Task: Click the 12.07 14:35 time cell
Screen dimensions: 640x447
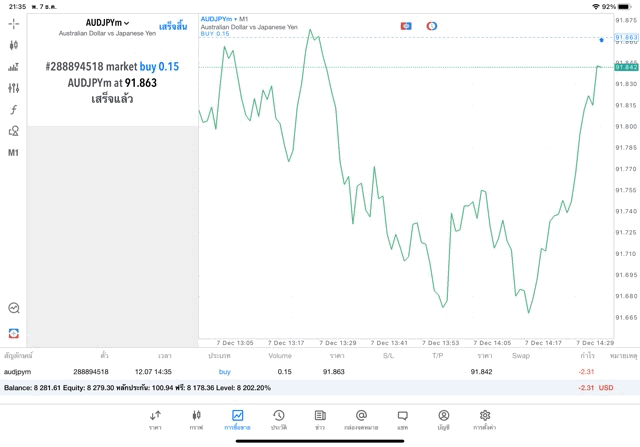Action: coord(153,371)
